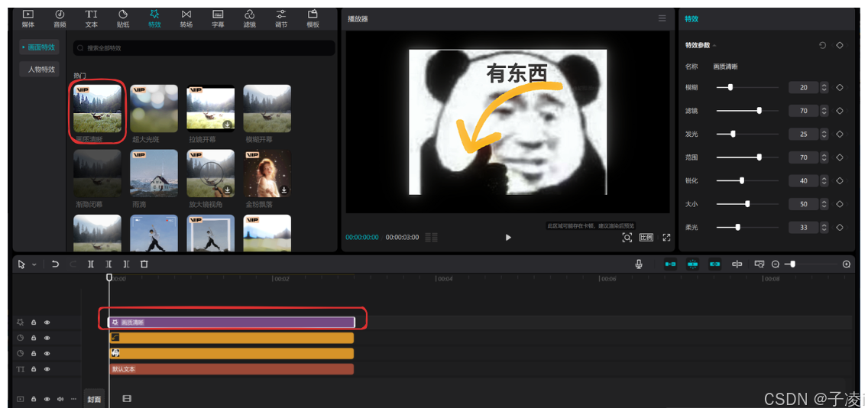Open the 调节 adjustment tab
The width and height of the screenshot is (868, 415).
[281, 18]
